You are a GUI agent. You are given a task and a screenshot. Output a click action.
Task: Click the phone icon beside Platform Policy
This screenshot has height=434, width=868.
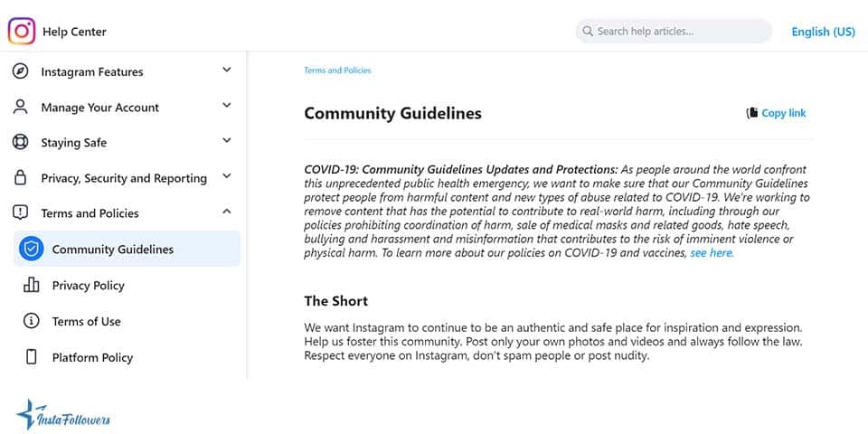(32, 357)
